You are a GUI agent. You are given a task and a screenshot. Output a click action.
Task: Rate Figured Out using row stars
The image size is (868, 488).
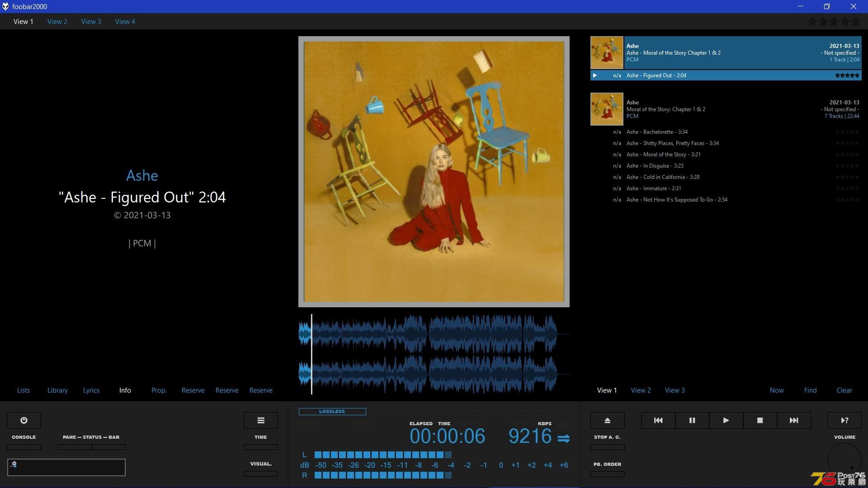click(x=847, y=75)
